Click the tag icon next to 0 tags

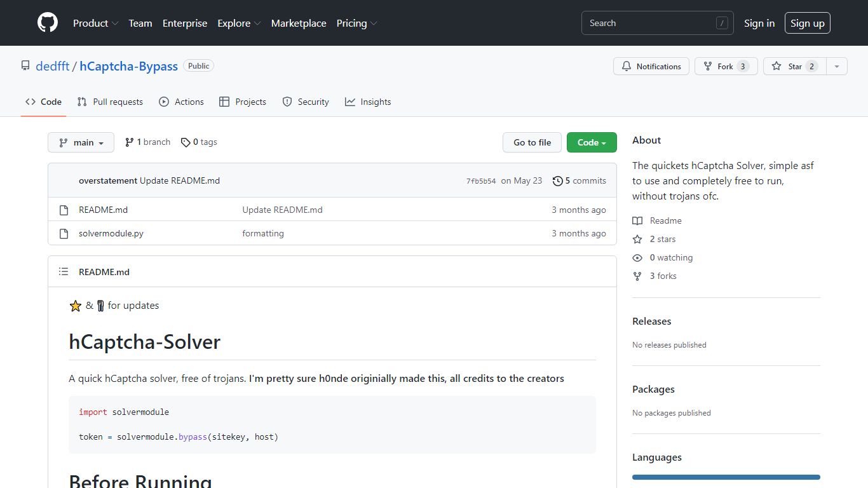[186, 142]
